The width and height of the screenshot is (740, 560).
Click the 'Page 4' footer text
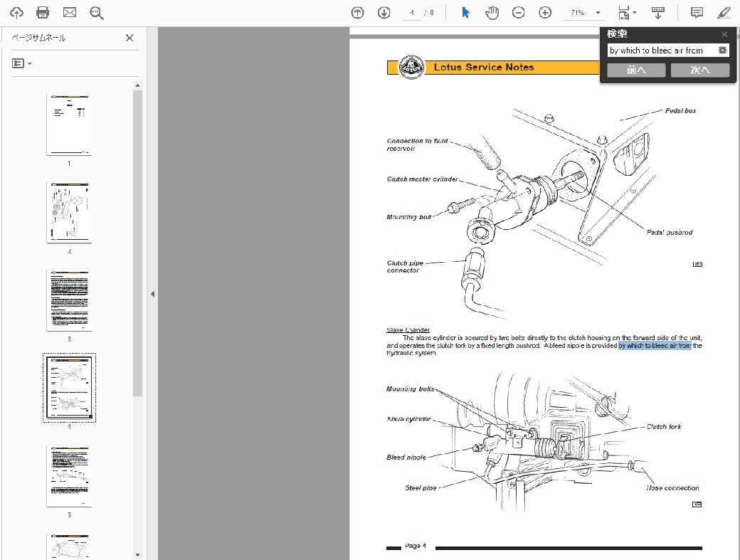(x=416, y=546)
